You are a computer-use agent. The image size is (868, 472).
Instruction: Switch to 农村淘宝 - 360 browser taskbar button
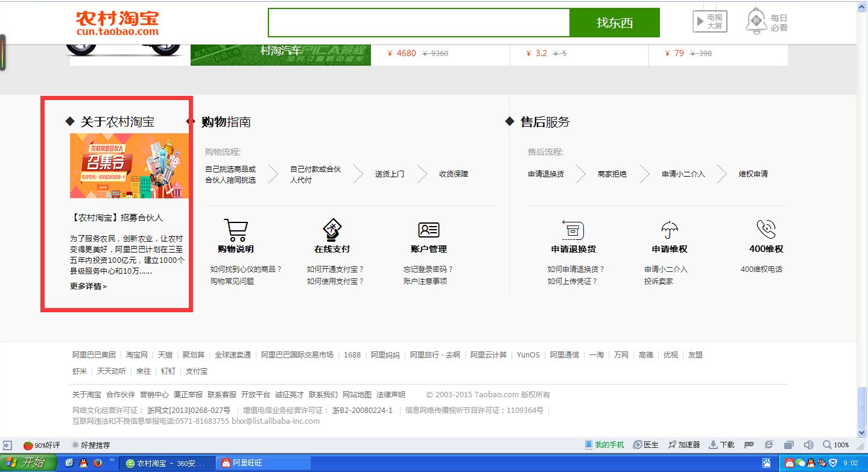(x=167, y=463)
